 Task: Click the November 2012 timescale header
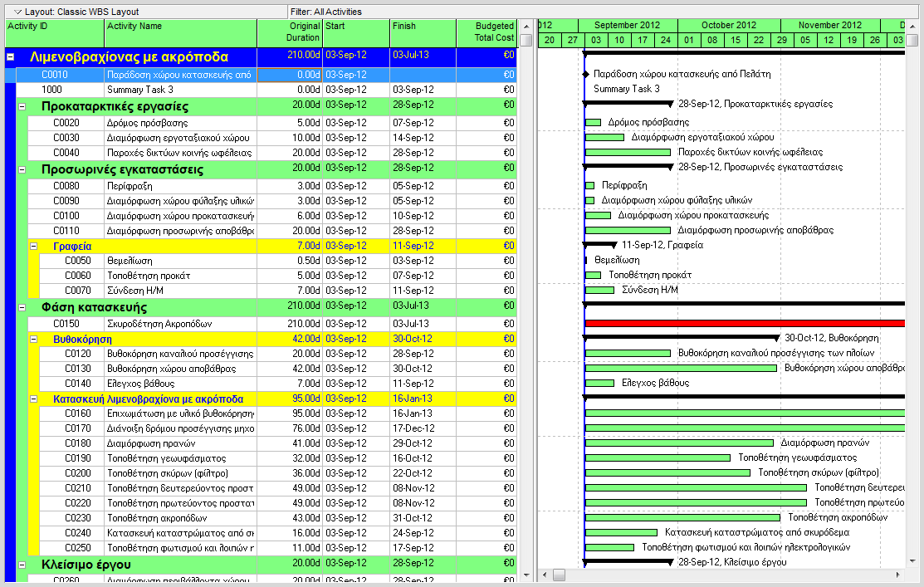830,26
